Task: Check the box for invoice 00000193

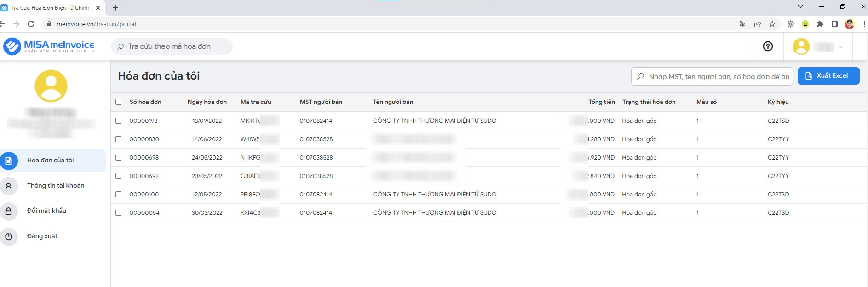Action: [119, 121]
